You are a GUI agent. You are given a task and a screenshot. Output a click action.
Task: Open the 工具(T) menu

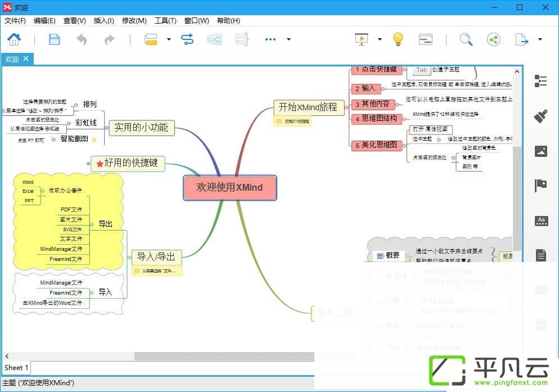click(165, 21)
